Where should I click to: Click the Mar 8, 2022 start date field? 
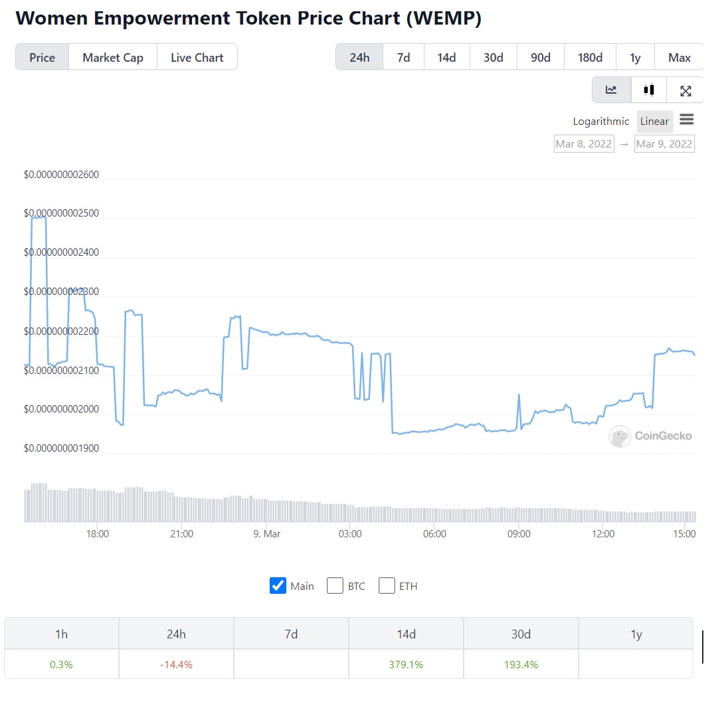pos(583,143)
